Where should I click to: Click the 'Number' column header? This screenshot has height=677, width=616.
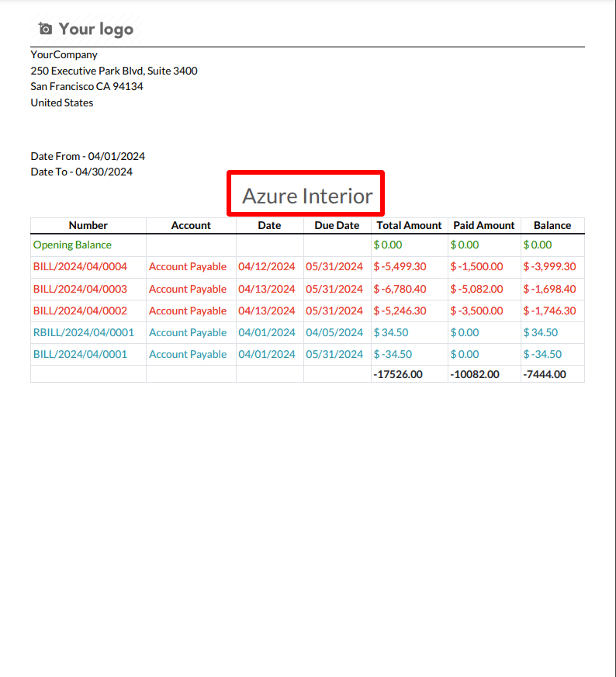(x=88, y=225)
